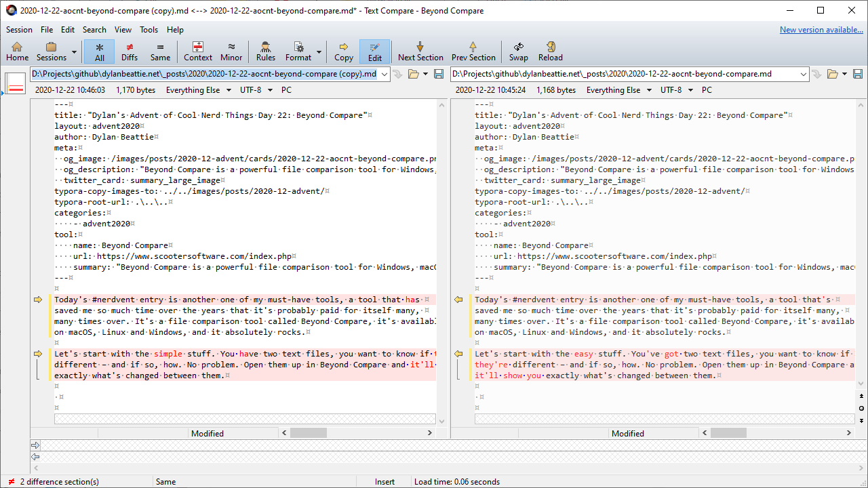Click the right pane Modified status
This screenshot has width=868, height=488.
pyautogui.click(x=628, y=434)
